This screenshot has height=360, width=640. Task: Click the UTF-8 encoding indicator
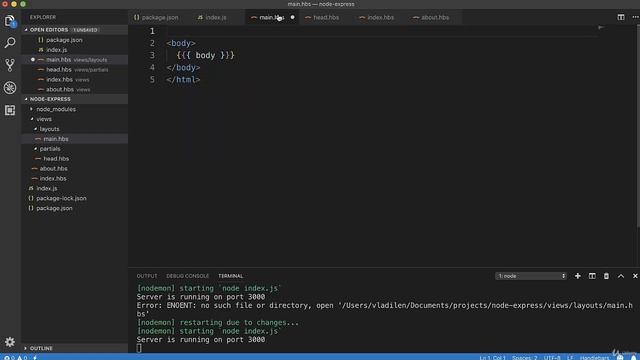click(552, 358)
